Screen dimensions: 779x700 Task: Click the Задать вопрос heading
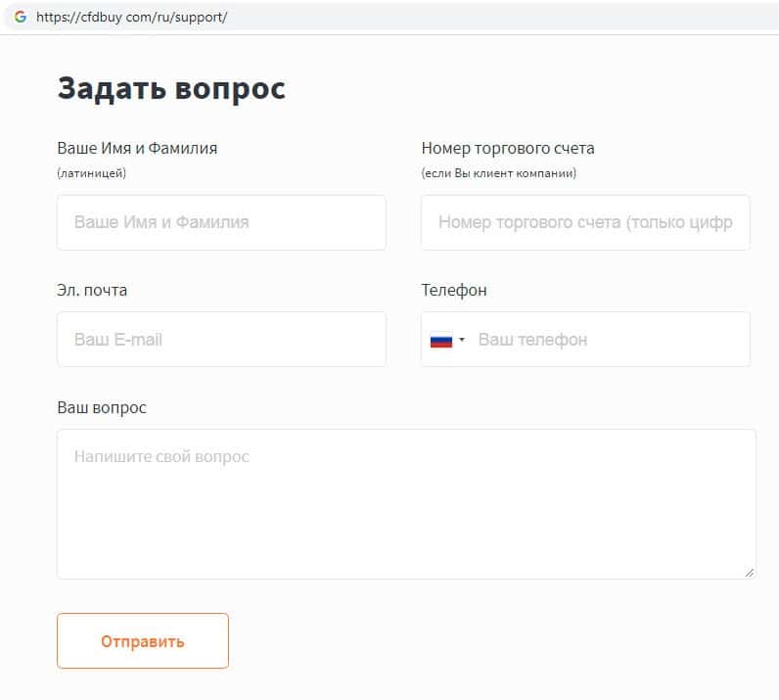[171, 88]
